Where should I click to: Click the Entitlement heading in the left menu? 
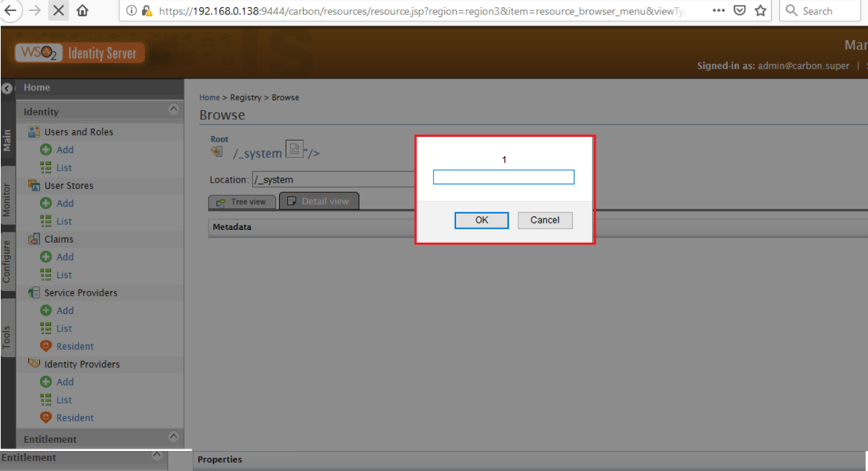[x=50, y=439]
